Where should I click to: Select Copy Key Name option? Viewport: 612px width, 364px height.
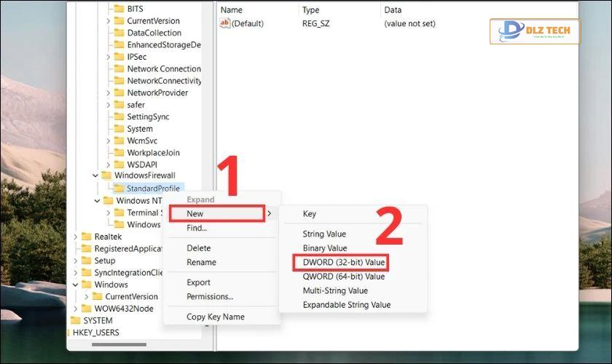pos(216,317)
